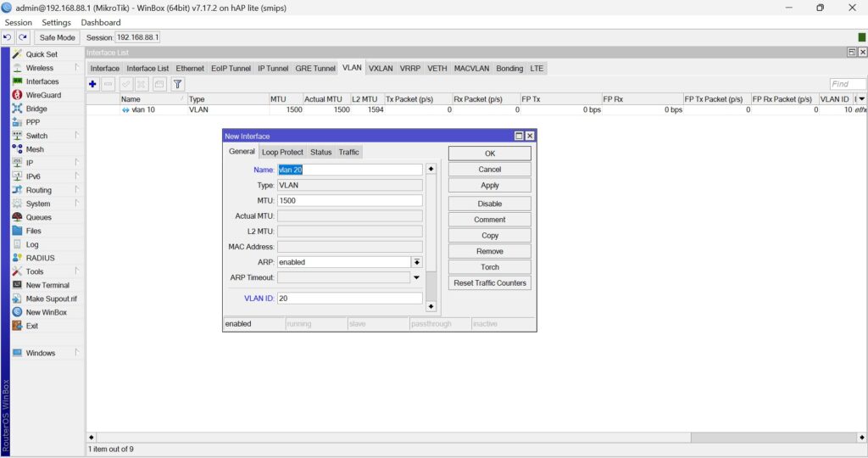Image resolution: width=868 pixels, height=458 pixels.
Task: Click the Cancel button
Action: click(x=490, y=170)
